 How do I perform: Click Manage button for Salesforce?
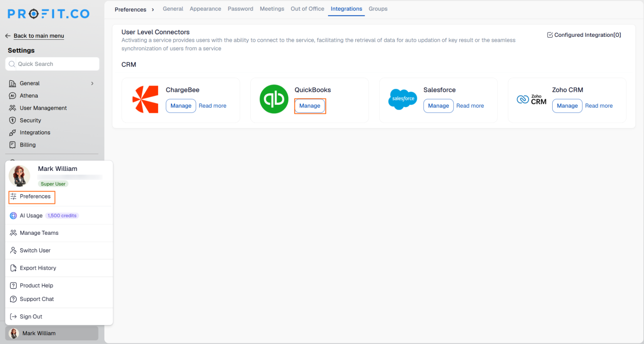click(438, 106)
